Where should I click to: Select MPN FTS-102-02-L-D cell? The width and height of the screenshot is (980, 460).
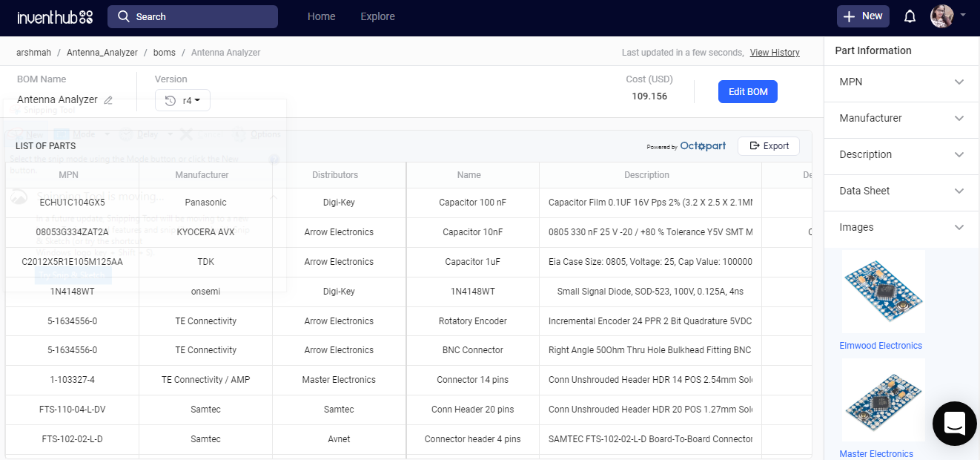[x=72, y=439]
